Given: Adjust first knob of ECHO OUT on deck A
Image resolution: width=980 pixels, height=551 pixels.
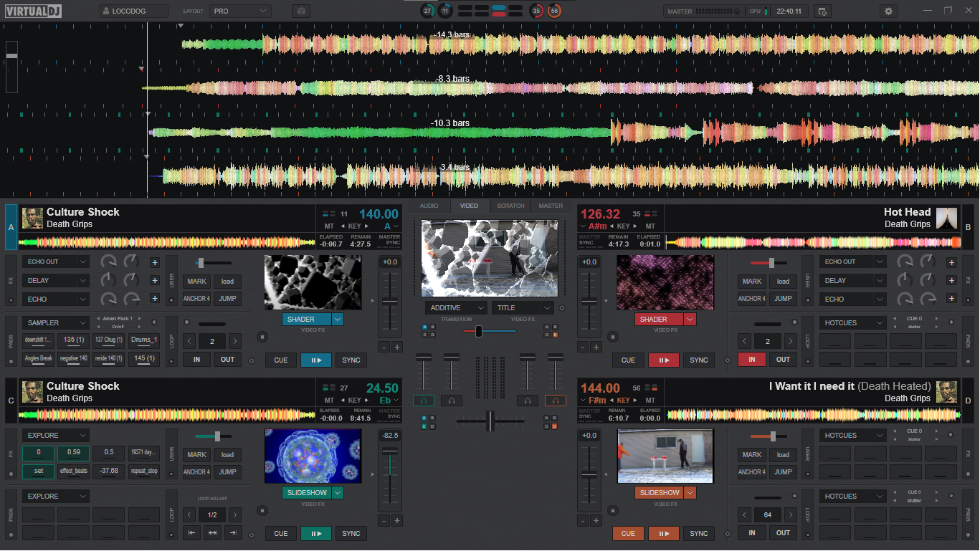Looking at the screenshot, I should click(108, 262).
